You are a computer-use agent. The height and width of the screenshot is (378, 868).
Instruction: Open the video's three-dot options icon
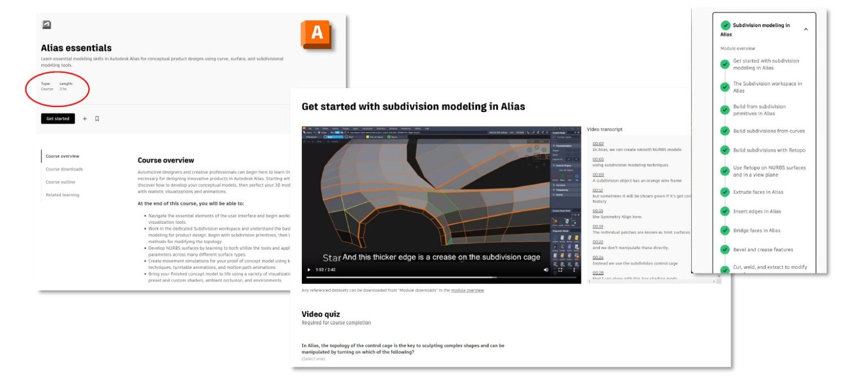coord(574,269)
